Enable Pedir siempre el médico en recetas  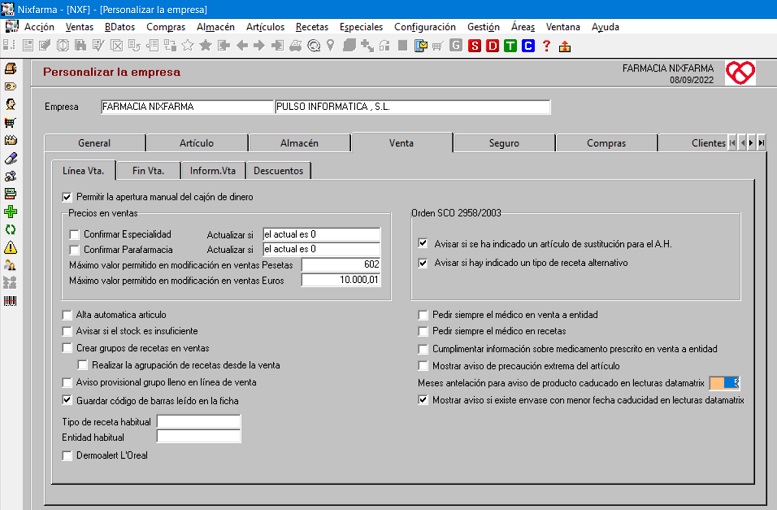(423, 331)
